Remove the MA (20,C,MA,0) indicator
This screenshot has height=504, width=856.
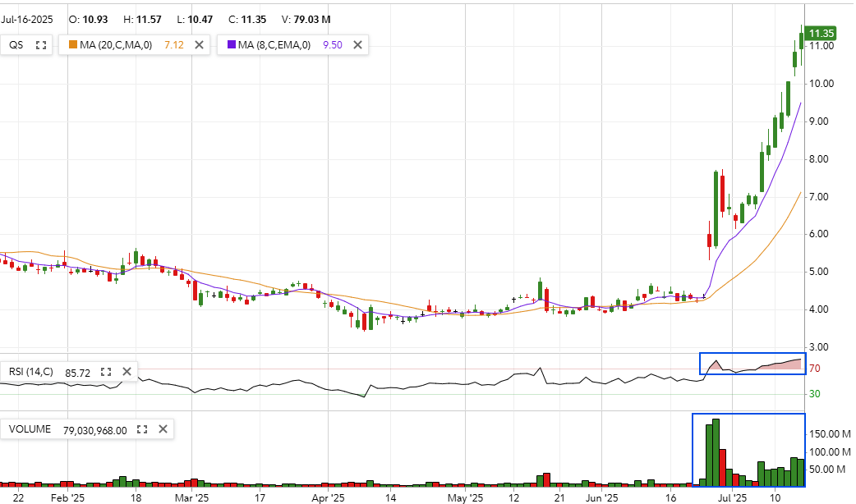pyautogui.click(x=200, y=45)
